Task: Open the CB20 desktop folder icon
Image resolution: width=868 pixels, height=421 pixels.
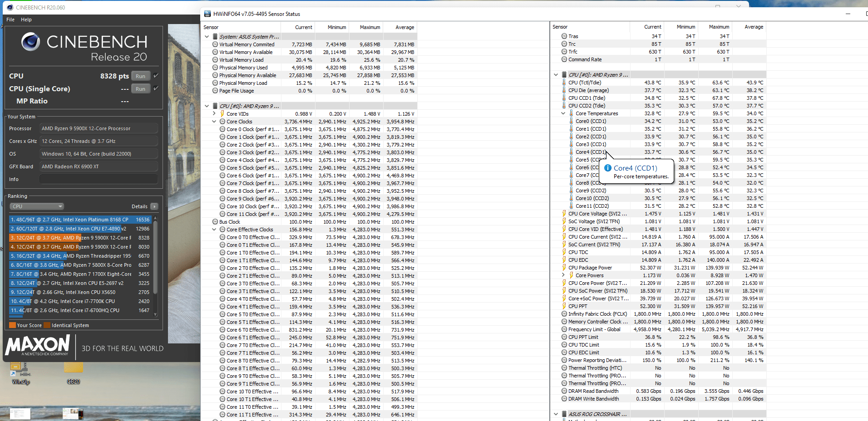Action: pos(74,373)
